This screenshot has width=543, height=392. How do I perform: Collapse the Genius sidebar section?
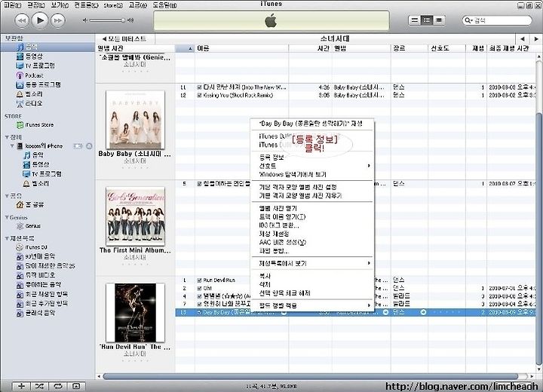(x=7, y=217)
